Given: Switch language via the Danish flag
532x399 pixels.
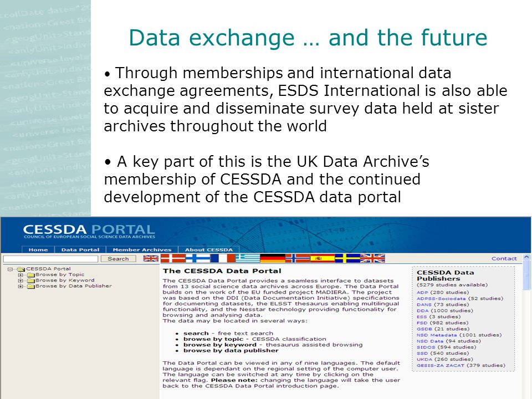Looking at the screenshot, I should [x=173, y=259].
